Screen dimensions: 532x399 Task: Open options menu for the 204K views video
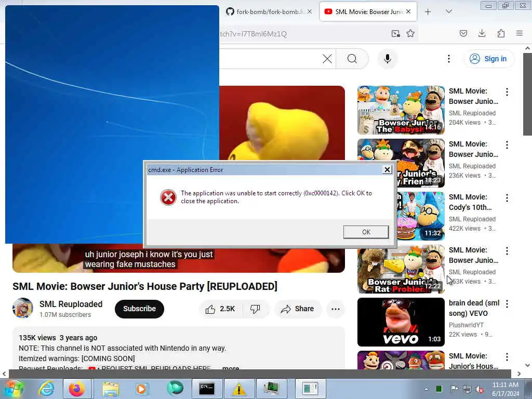[x=507, y=91]
